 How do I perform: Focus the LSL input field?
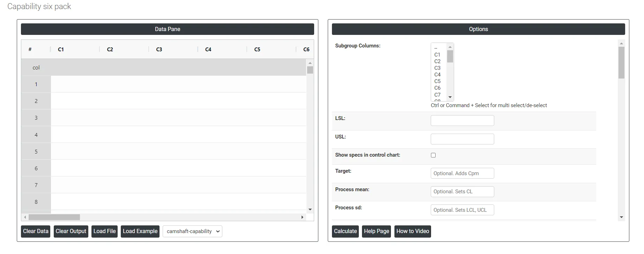(x=462, y=120)
